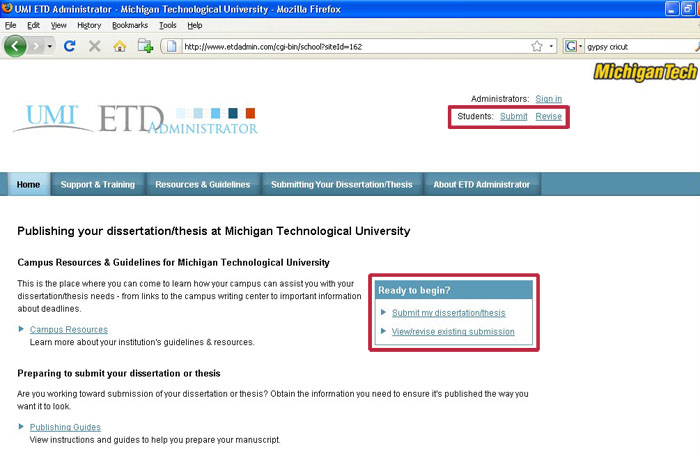Screen dimensions: 700x456
Task: Click arrow bullet beside Submit my dissertation/thesis
Action: [383, 312]
